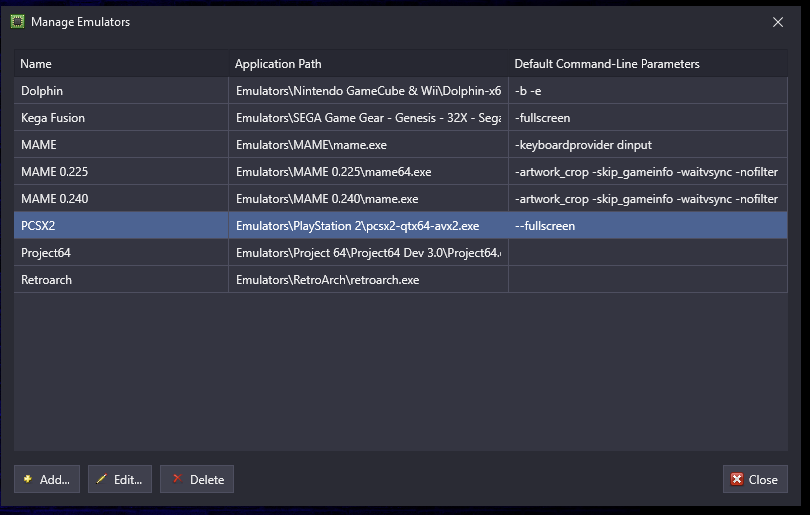The height and width of the screenshot is (515, 810).
Task: Click the Close button at bottom
Action: [755, 479]
